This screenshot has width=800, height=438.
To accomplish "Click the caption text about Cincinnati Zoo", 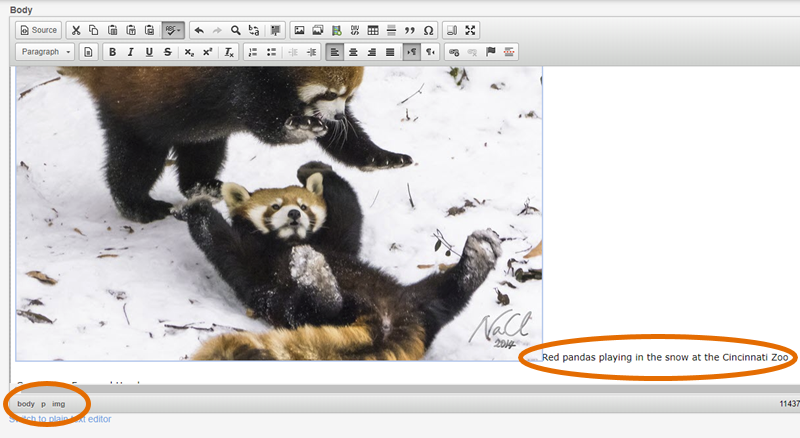I will (x=665, y=357).
